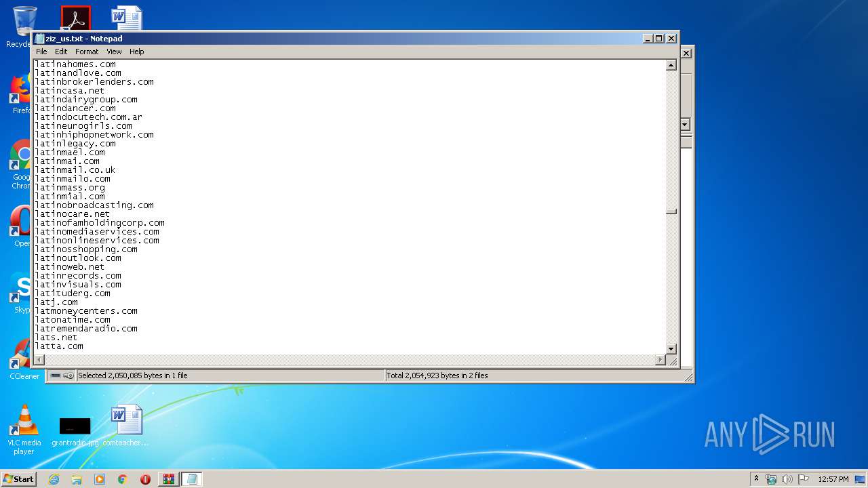Click the line latindocutech.com.ar
Viewport: 868px width, 488px height.
pyautogui.click(x=89, y=117)
